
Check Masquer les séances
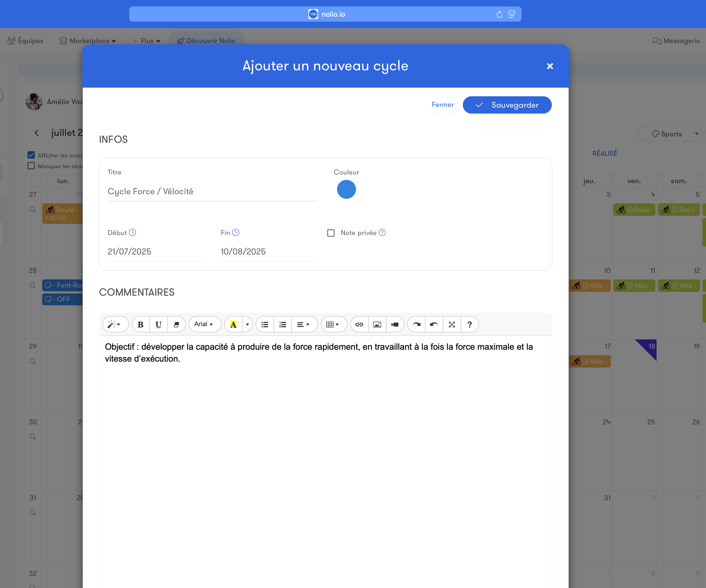[31, 166]
